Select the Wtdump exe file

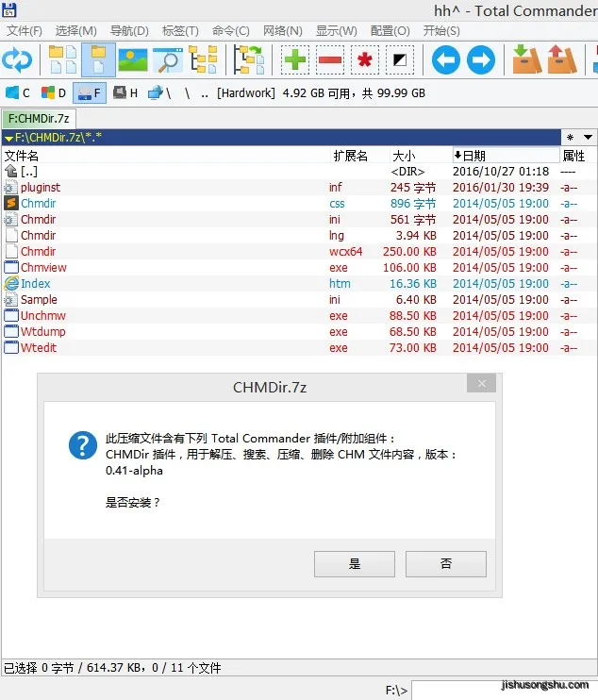(x=299, y=332)
